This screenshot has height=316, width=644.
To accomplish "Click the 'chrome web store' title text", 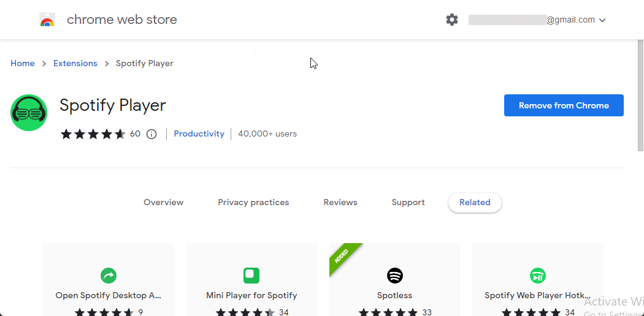I will coord(122,20).
